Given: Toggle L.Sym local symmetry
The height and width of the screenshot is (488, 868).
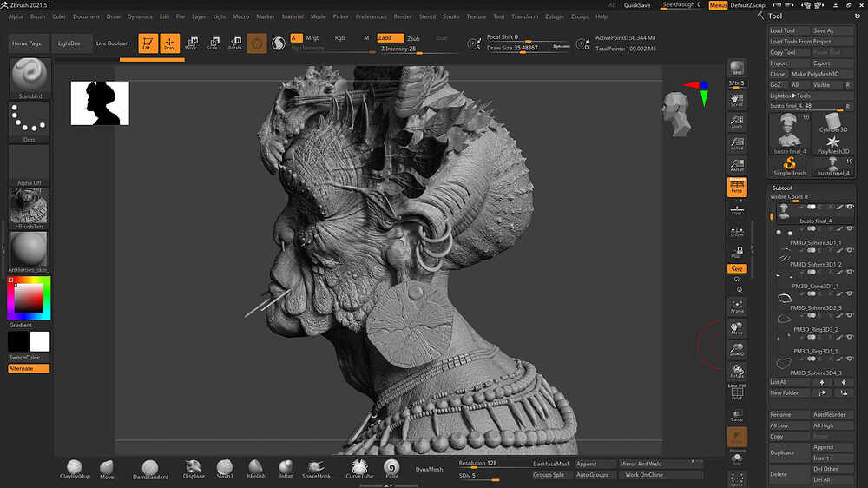Looking at the screenshot, I should point(737,232).
